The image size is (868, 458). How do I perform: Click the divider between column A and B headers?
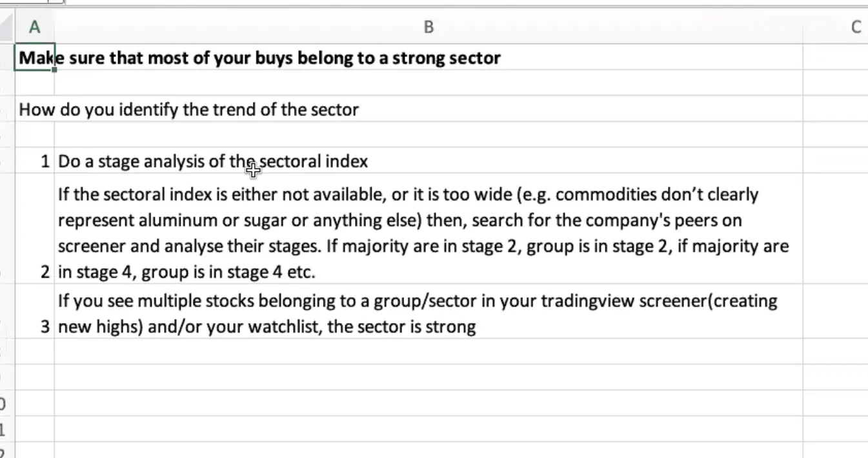click(54, 26)
